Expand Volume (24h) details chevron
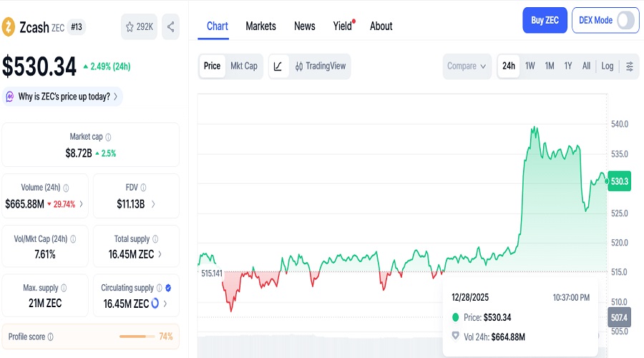The width and height of the screenshot is (644, 358). pyautogui.click(x=82, y=204)
